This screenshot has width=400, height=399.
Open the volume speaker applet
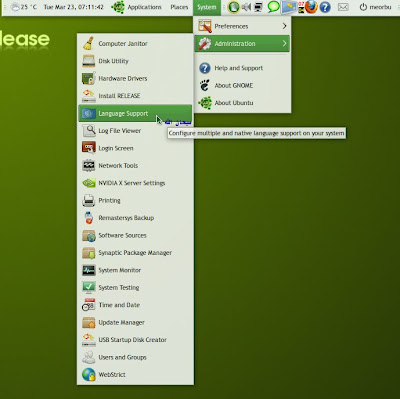(246, 7)
